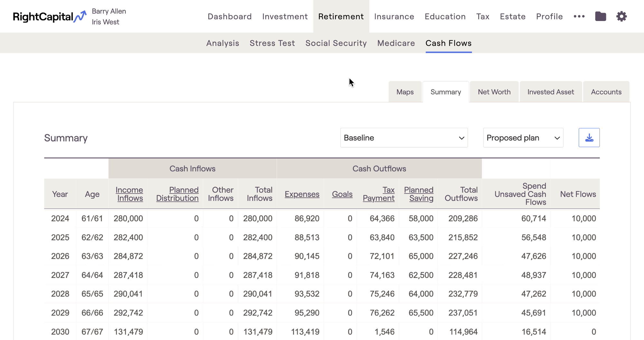Viewport: 644px width, 340px height.
Task: Open the Tax Payment column link
Action: (x=379, y=194)
